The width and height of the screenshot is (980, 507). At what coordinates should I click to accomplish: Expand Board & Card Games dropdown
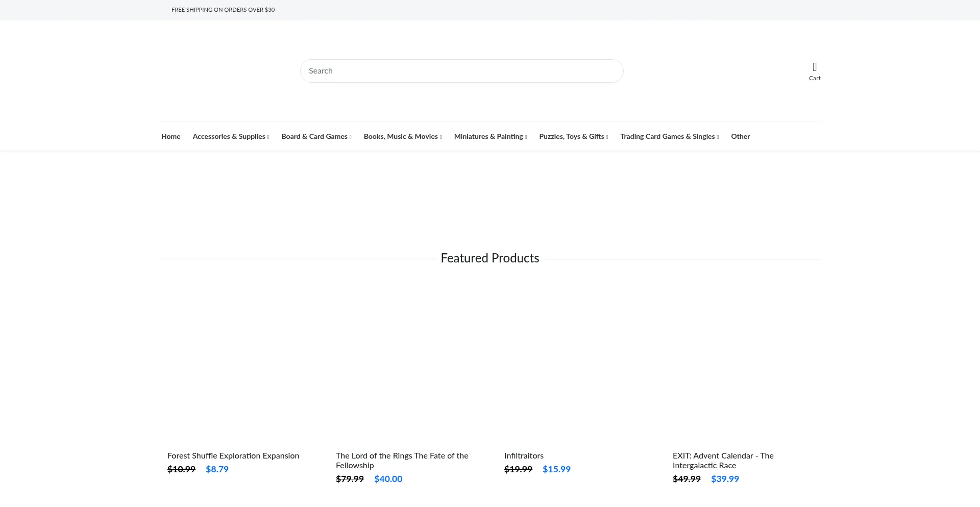click(316, 136)
